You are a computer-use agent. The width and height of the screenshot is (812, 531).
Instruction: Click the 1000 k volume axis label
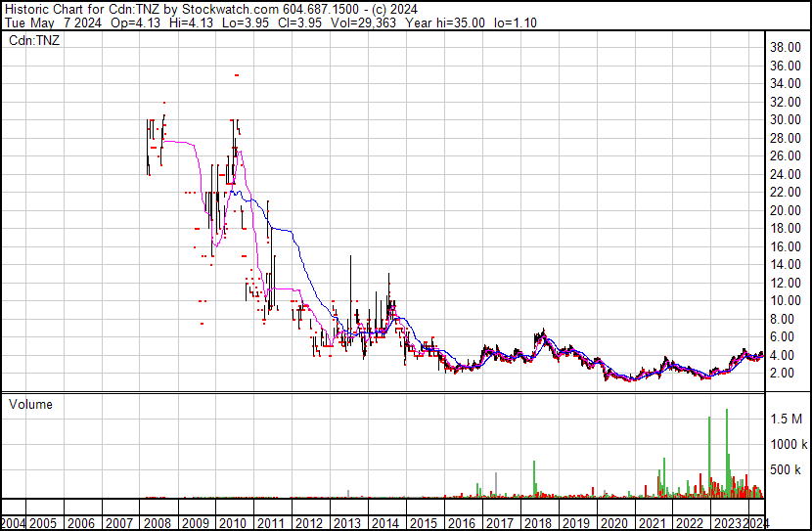[x=786, y=444]
